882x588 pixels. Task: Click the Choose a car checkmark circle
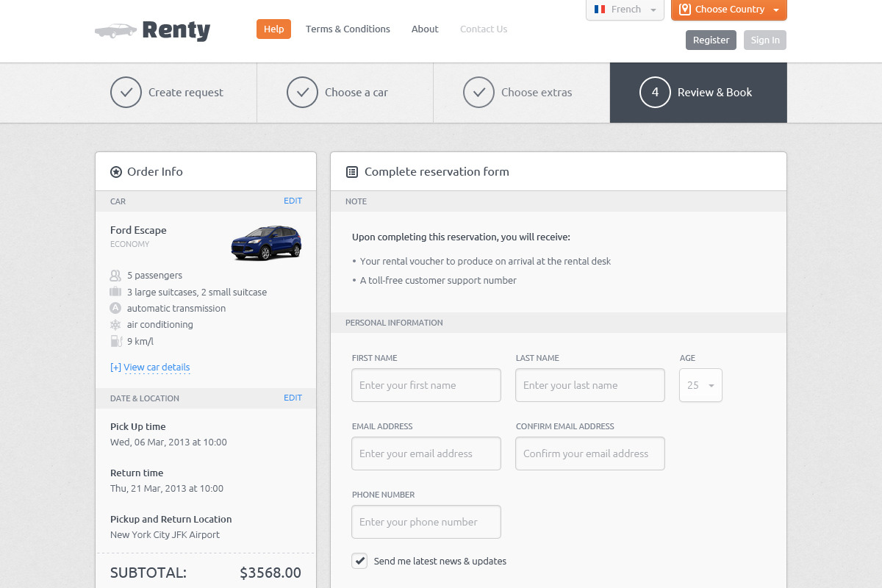pyautogui.click(x=302, y=93)
